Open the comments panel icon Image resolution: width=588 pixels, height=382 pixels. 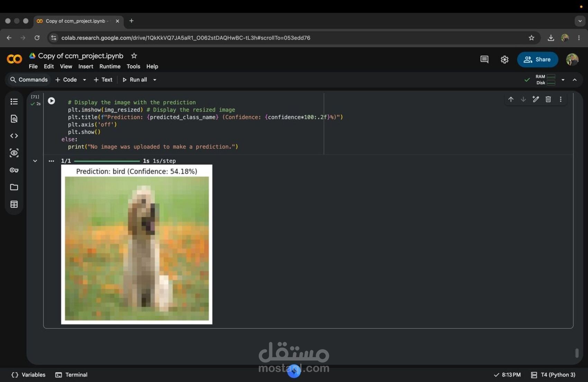coord(484,60)
